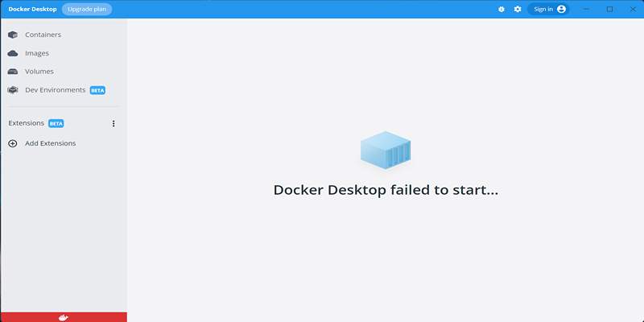The height and width of the screenshot is (322, 644).
Task: Open Troubleshoot via the bug icon
Action: 502,9
